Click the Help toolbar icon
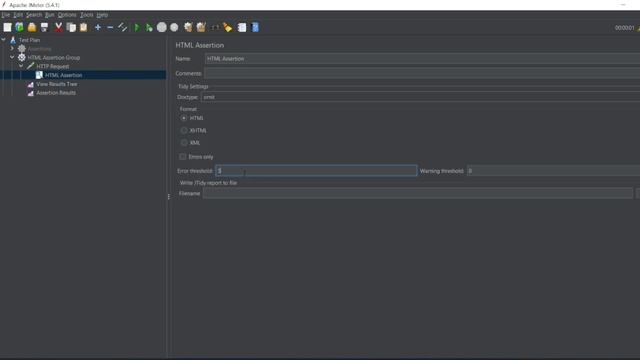 point(255,27)
